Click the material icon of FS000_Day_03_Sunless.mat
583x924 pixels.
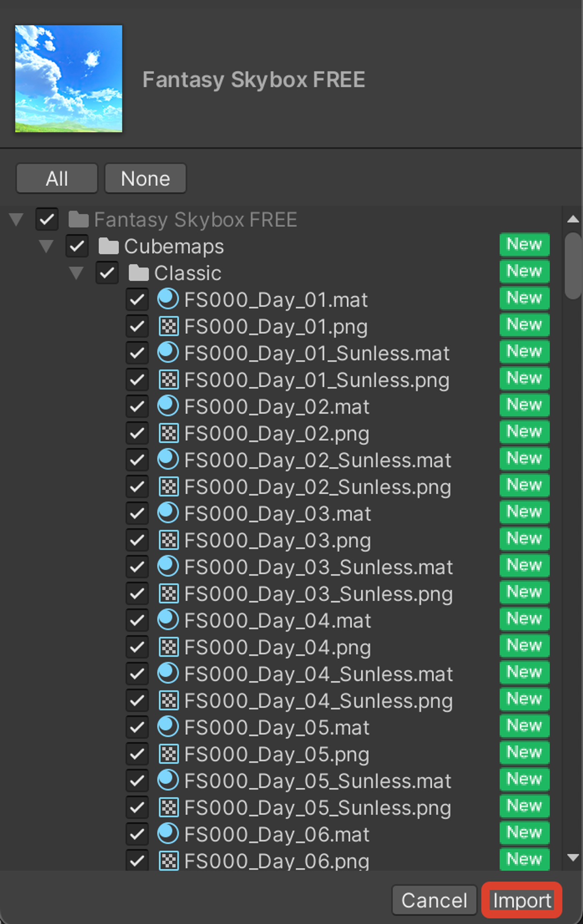(168, 567)
